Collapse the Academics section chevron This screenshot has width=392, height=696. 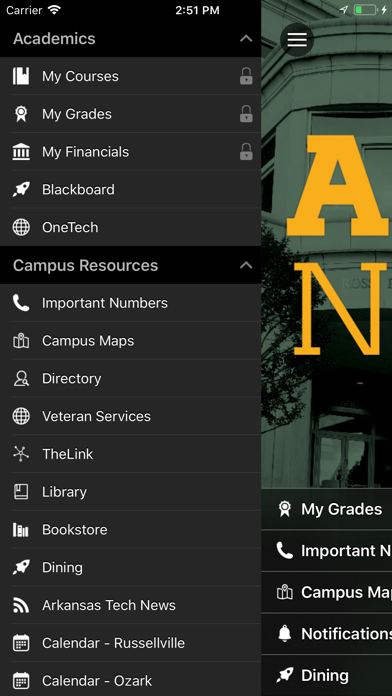246,39
